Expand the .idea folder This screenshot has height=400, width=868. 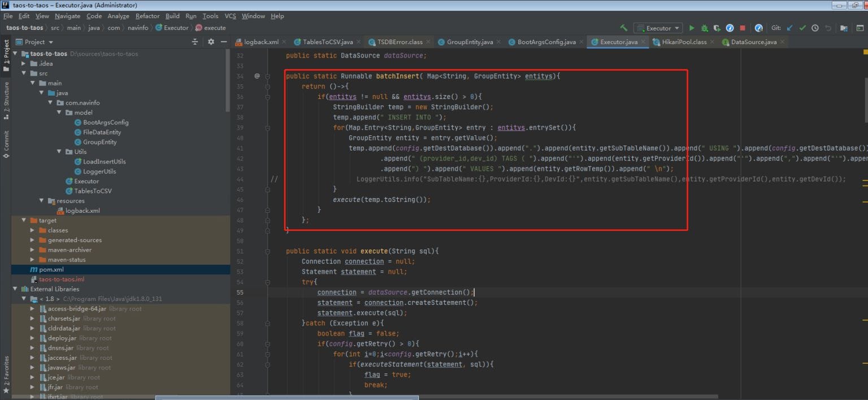coord(24,63)
